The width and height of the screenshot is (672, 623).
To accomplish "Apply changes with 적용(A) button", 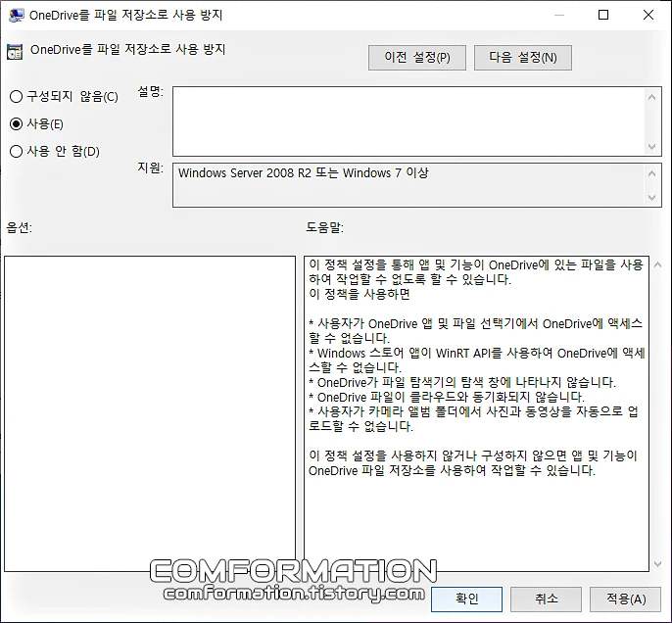I will [x=626, y=599].
